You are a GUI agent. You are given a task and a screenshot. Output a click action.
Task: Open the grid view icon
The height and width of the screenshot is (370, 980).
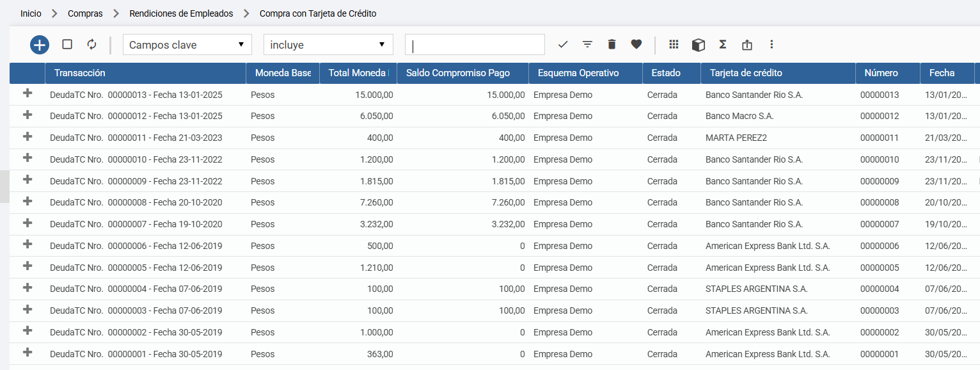674,44
